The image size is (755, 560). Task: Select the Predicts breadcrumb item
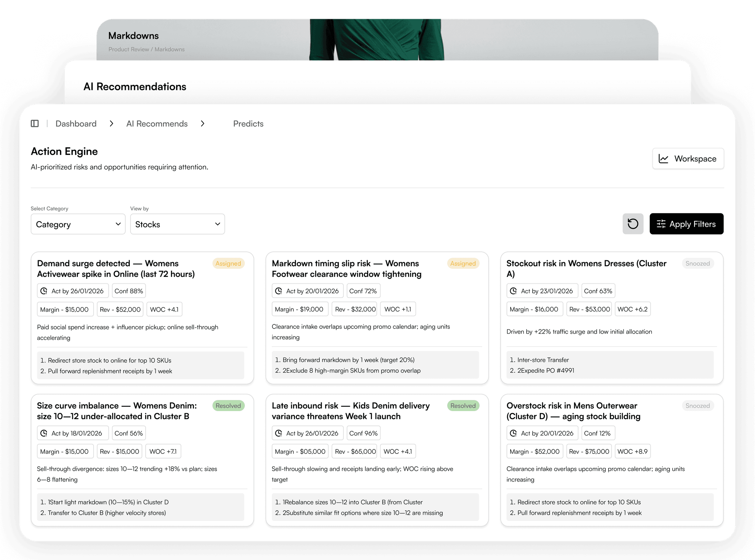248,124
